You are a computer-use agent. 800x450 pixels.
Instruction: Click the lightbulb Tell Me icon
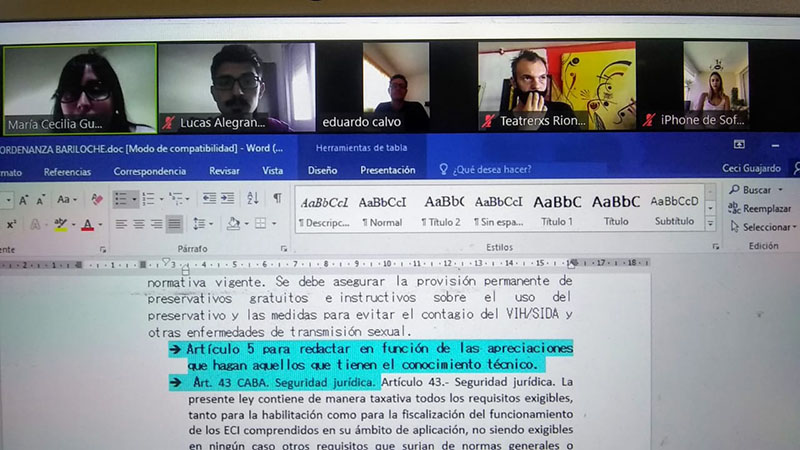click(443, 169)
